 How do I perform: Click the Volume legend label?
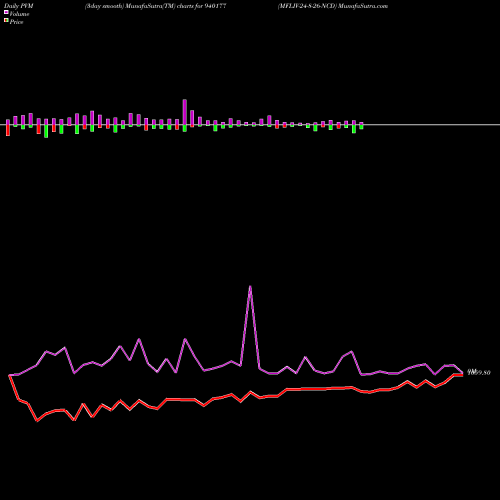point(19,14)
